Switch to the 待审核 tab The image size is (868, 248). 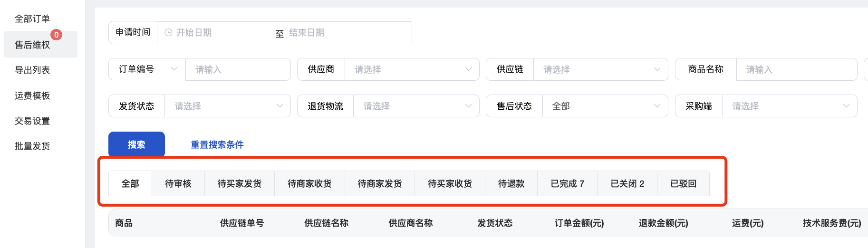point(178,184)
